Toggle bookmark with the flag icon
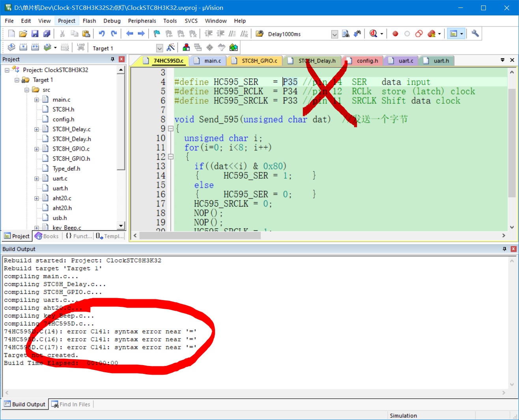 (157, 34)
